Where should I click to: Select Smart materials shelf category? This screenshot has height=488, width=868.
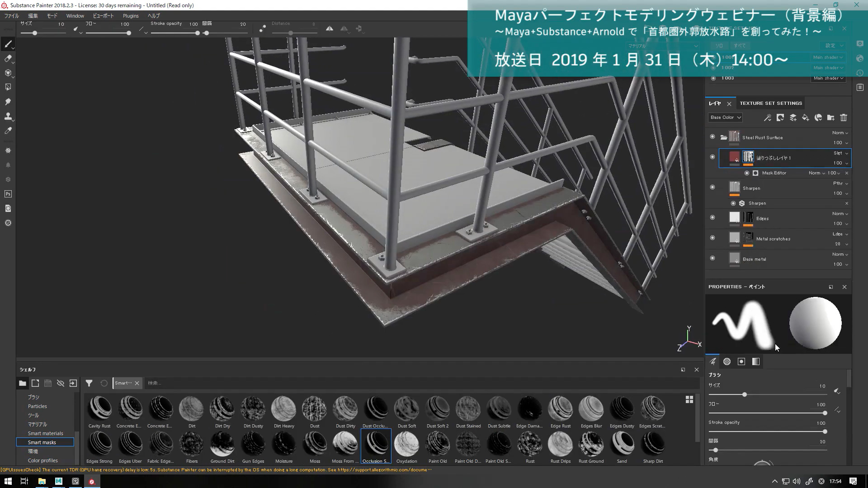[x=45, y=433]
